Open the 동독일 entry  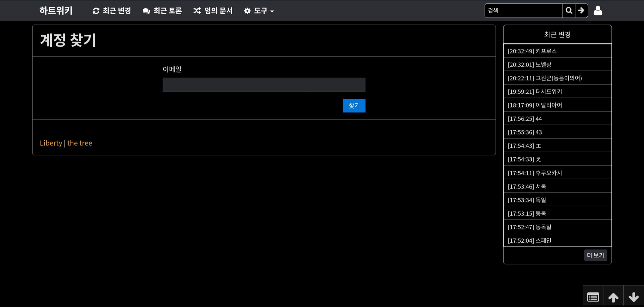557,227
